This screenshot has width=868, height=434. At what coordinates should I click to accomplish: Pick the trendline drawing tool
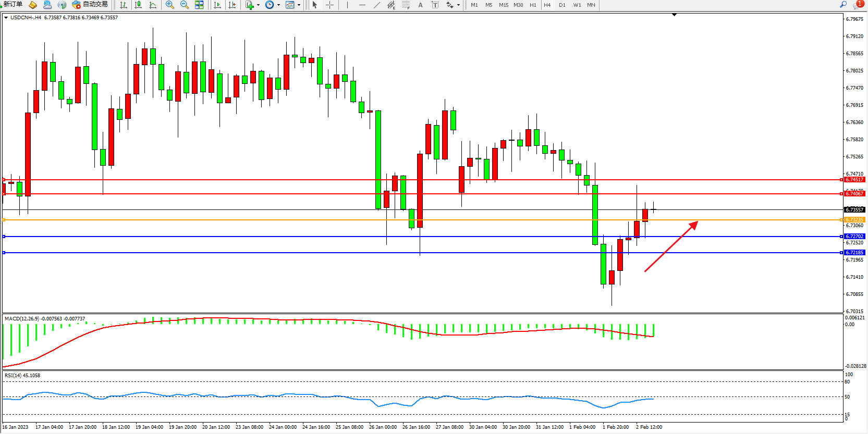coord(377,5)
